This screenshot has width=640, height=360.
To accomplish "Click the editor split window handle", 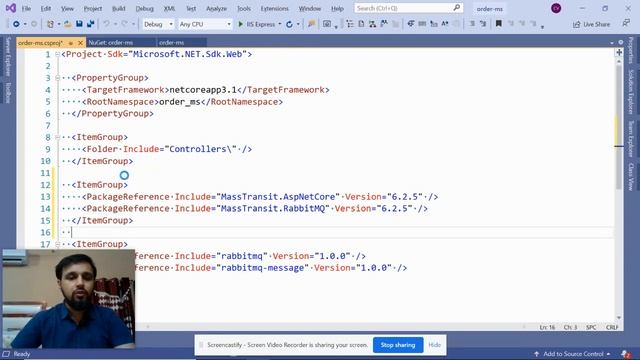I will [619, 52].
